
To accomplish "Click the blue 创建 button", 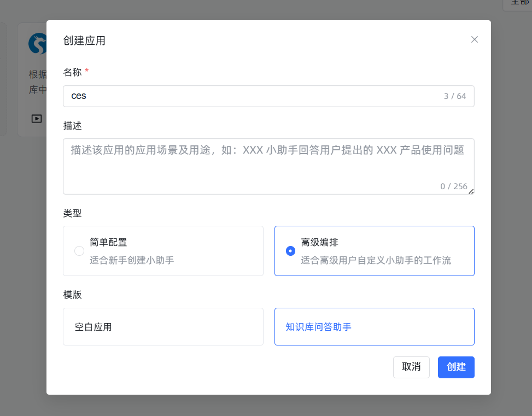I will (456, 367).
